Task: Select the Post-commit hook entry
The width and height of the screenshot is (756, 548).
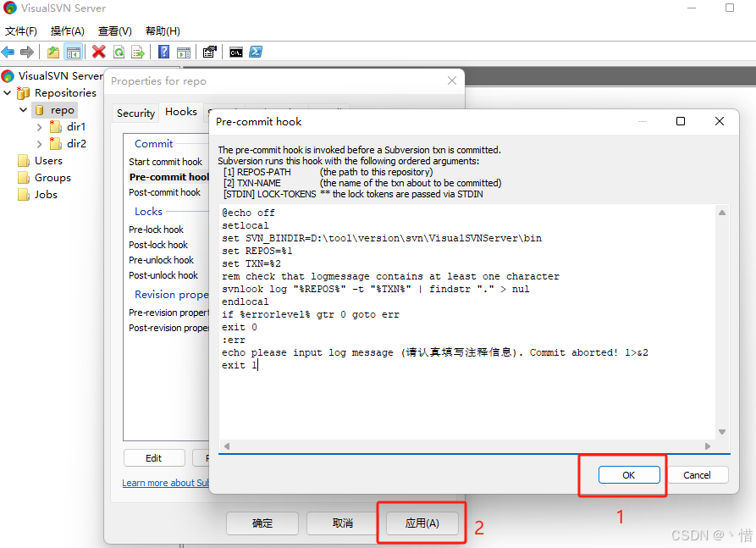Action: click(166, 192)
